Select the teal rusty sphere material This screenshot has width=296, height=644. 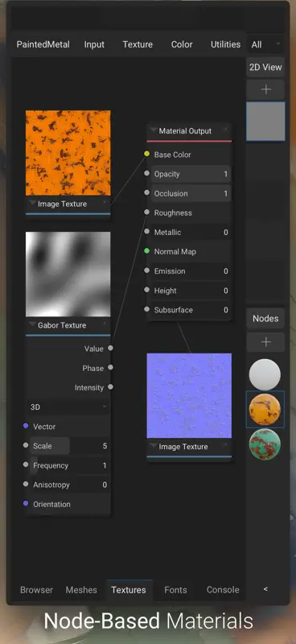click(x=265, y=444)
